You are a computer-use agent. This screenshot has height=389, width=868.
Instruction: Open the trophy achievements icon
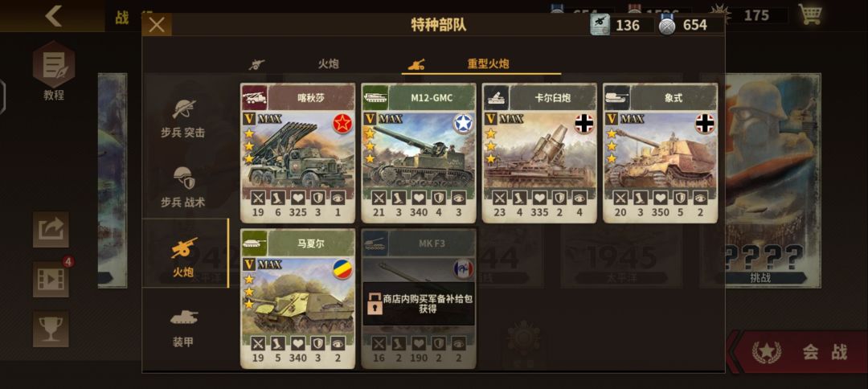pos(51,329)
